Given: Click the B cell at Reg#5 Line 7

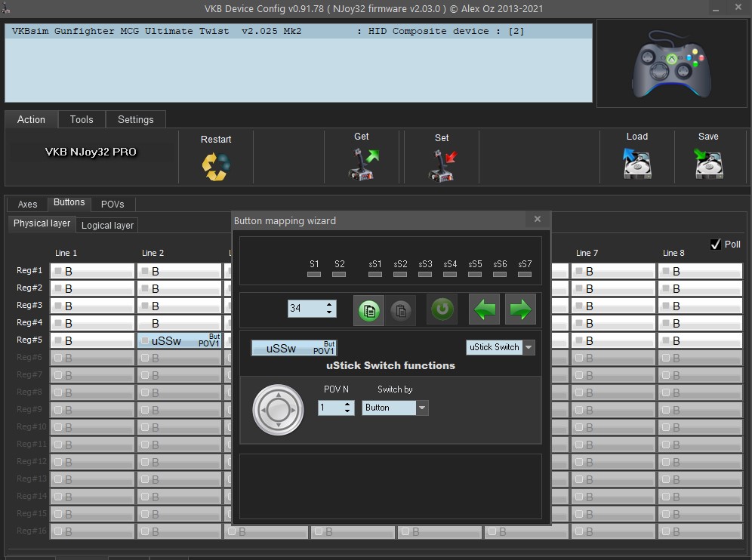Looking at the screenshot, I should (x=613, y=340).
